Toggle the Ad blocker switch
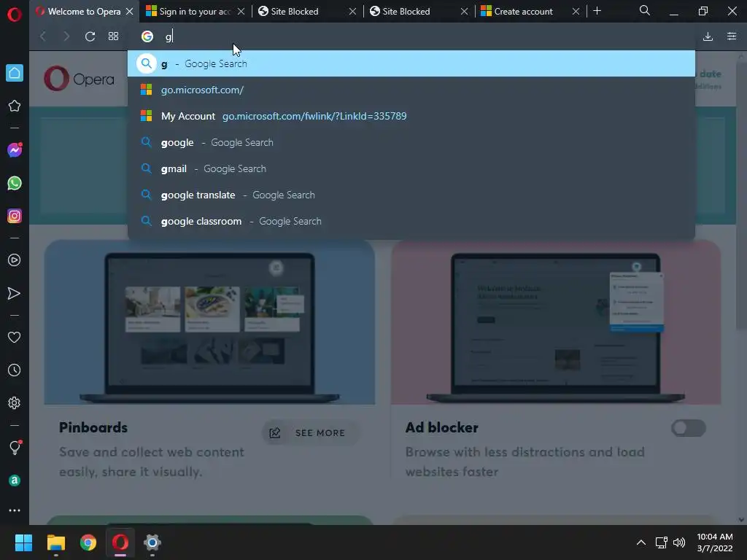The height and width of the screenshot is (560, 747). pos(689,428)
